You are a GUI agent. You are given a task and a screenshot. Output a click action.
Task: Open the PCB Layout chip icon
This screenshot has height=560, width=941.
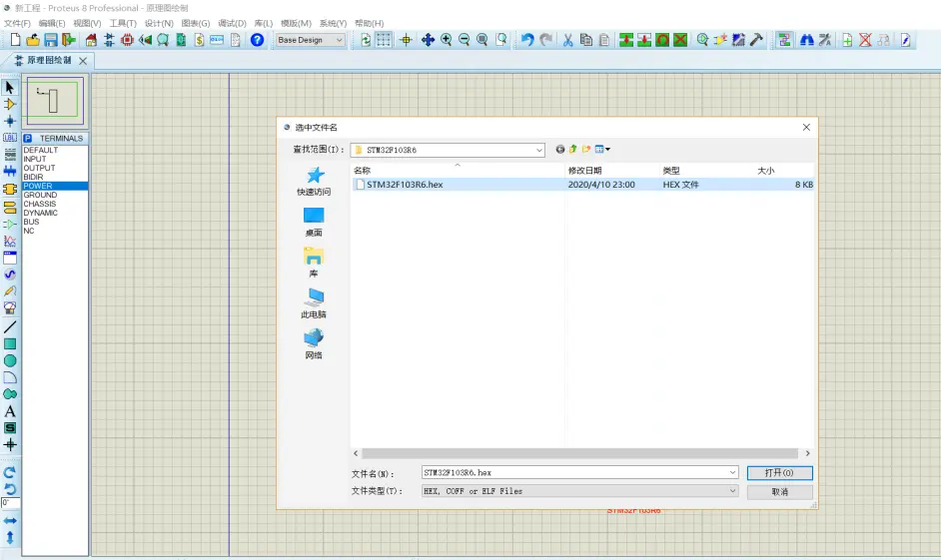[x=127, y=40]
